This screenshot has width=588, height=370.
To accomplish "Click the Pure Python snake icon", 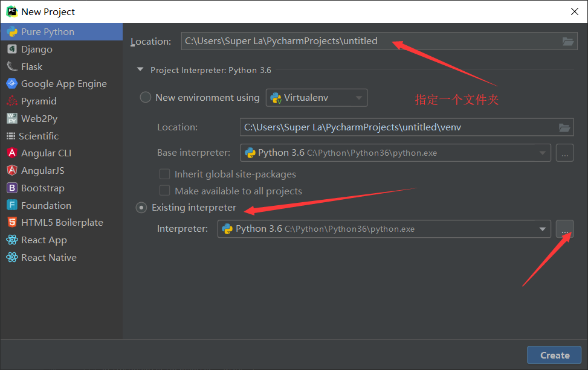I will click(x=12, y=32).
